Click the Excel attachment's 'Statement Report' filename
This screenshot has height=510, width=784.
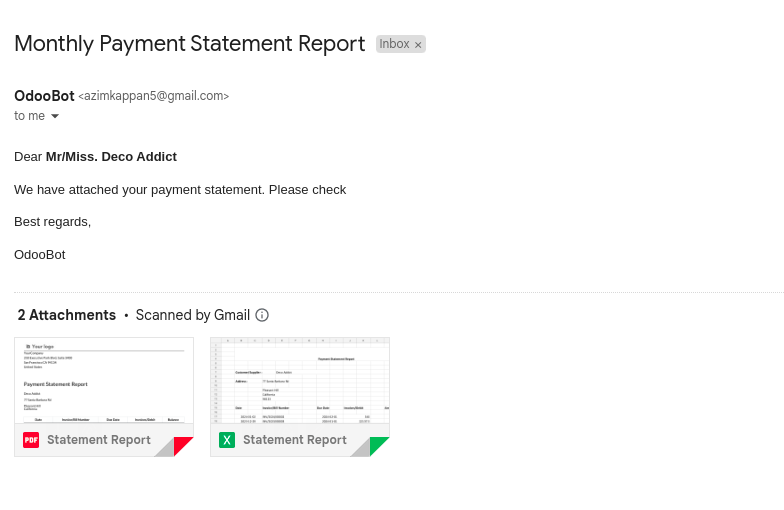pos(295,440)
